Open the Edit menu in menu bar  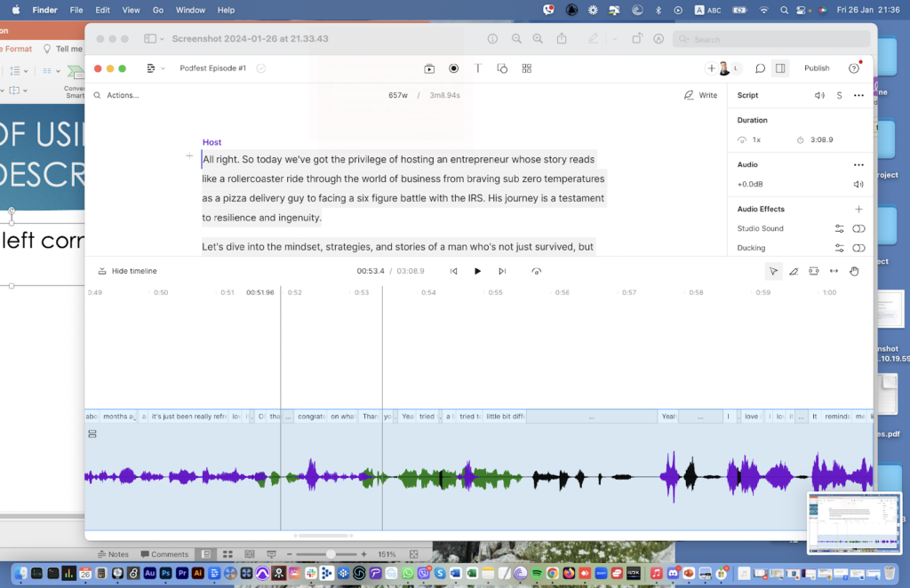pyautogui.click(x=103, y=10)
